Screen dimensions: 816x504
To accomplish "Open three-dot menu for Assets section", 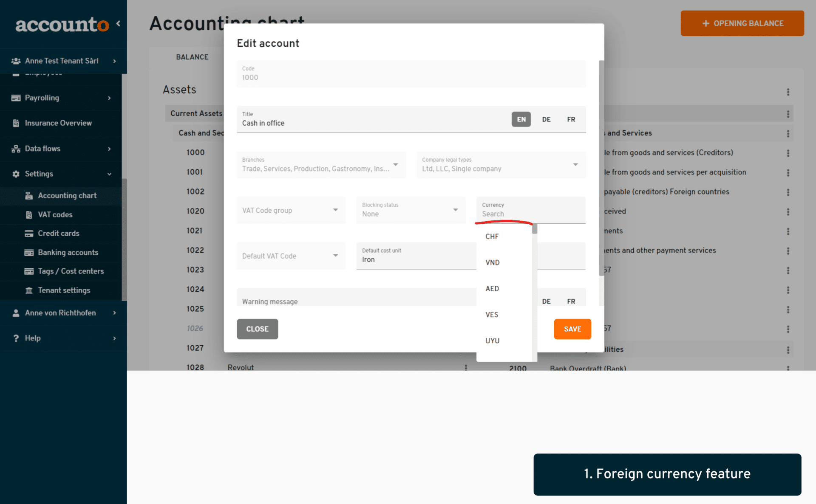I will (788, 92).
